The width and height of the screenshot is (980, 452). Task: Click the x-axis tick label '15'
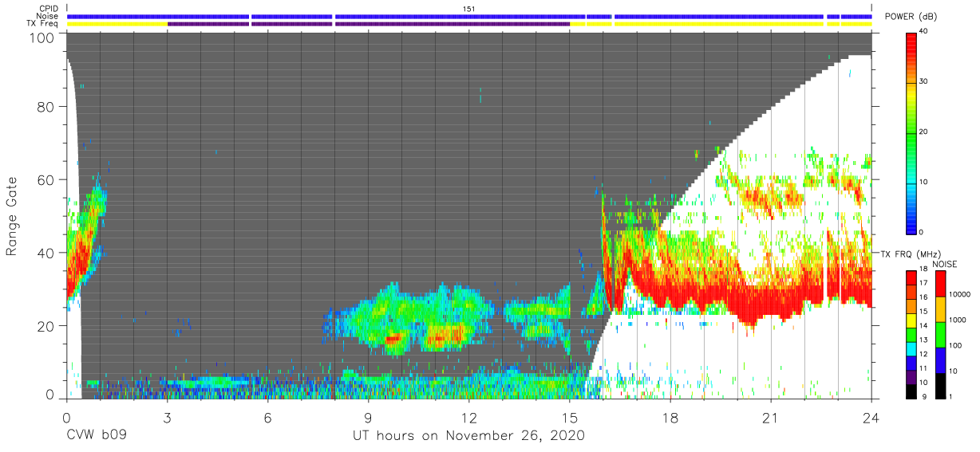click(x=570, y=418)
